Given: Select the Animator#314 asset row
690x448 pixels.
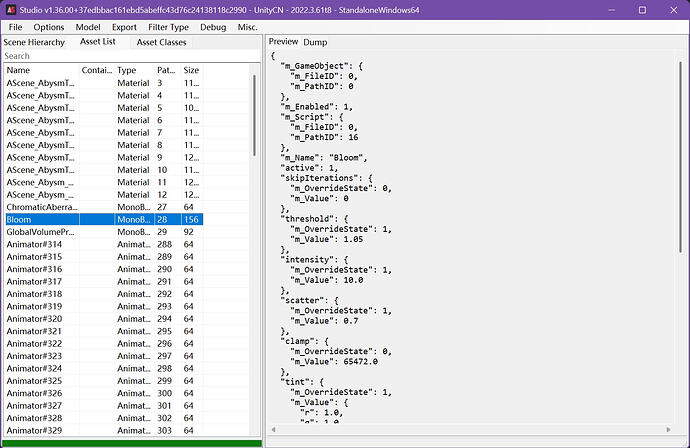Looking at the screenshot, I should 35,244.
